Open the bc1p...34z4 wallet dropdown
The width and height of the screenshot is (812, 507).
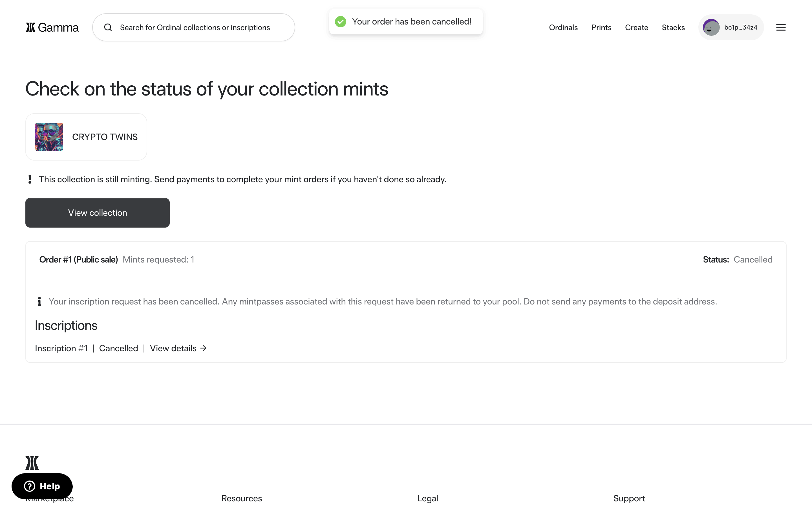point(740,28)
